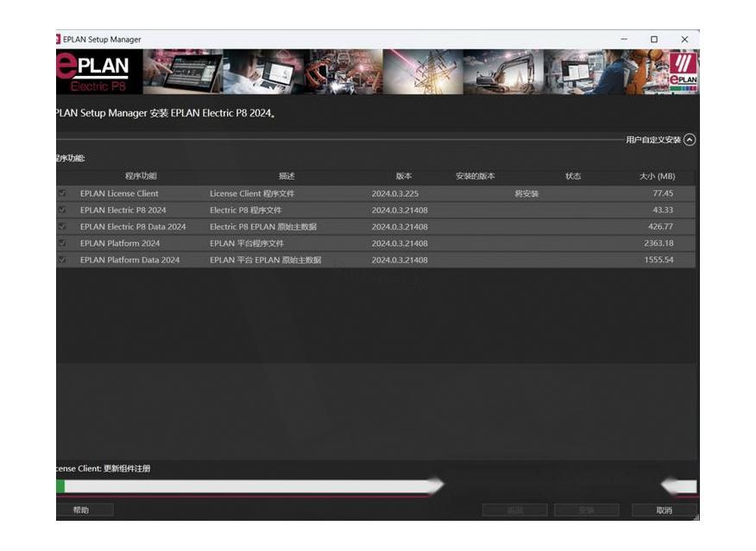The width and height of the screenshot is (756, 551).
Task: Sort by the 程序功能 column header
Action: pos(141,176)
